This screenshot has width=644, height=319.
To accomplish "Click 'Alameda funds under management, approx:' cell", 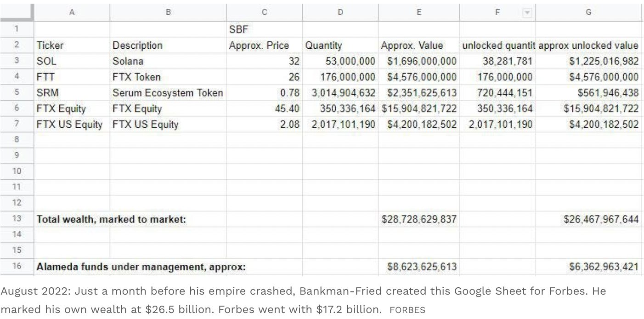I will tap(141, 267).
